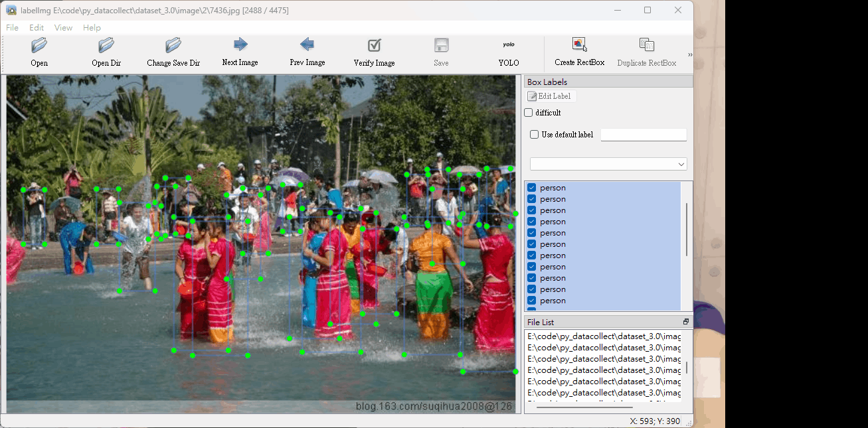Switch annotation format via YOLO icon

click(x=509, y=46)
